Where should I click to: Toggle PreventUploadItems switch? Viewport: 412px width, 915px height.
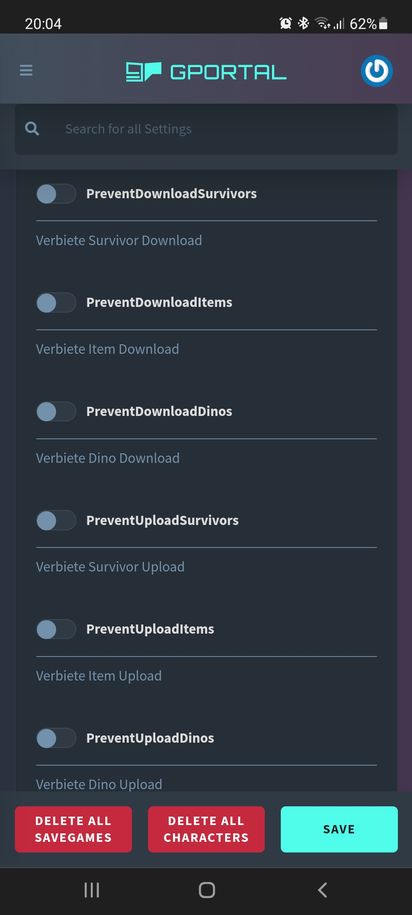click(x=56, y=629)
